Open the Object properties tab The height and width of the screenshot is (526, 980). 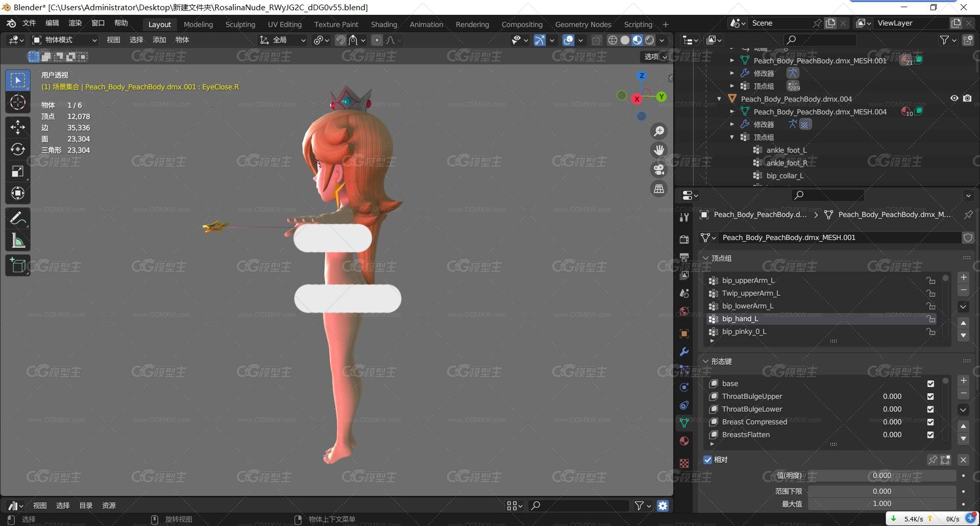[x=684, y=334]
